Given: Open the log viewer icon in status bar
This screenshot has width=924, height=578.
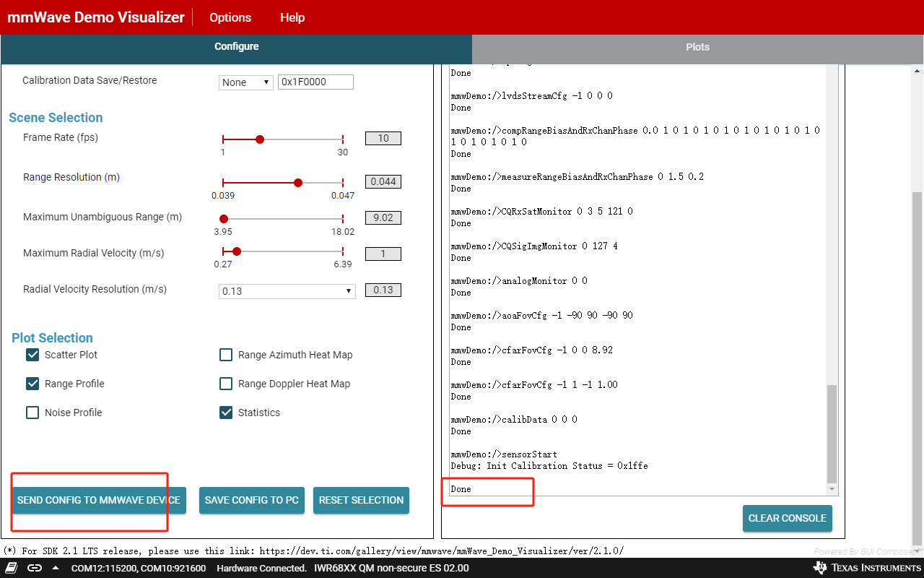Looking at the screenshot, I should [10, 568].
